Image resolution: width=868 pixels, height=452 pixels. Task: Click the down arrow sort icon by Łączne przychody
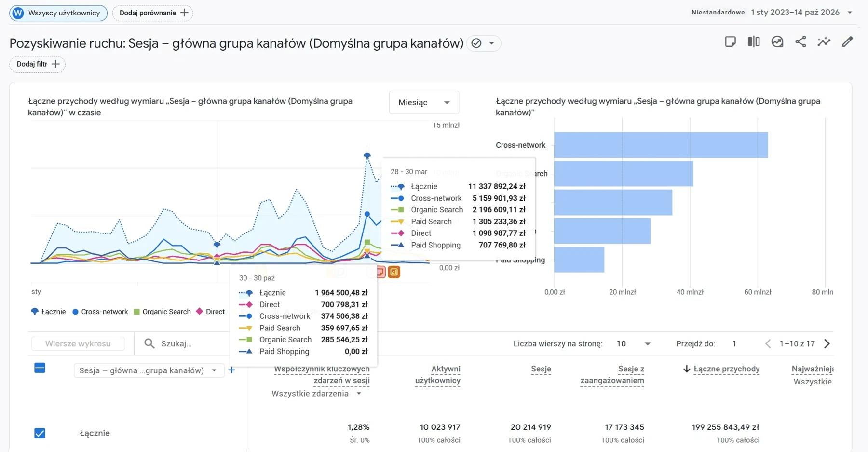tap(687, 369)
